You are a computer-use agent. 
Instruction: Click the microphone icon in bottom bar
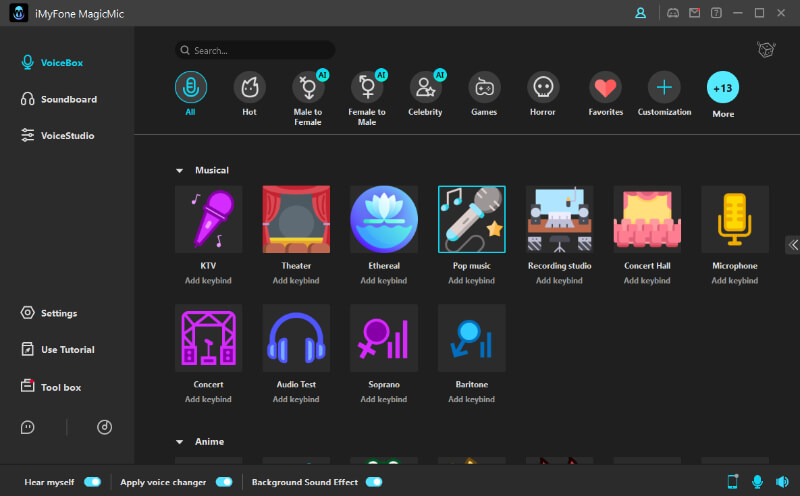pos(757,481)
